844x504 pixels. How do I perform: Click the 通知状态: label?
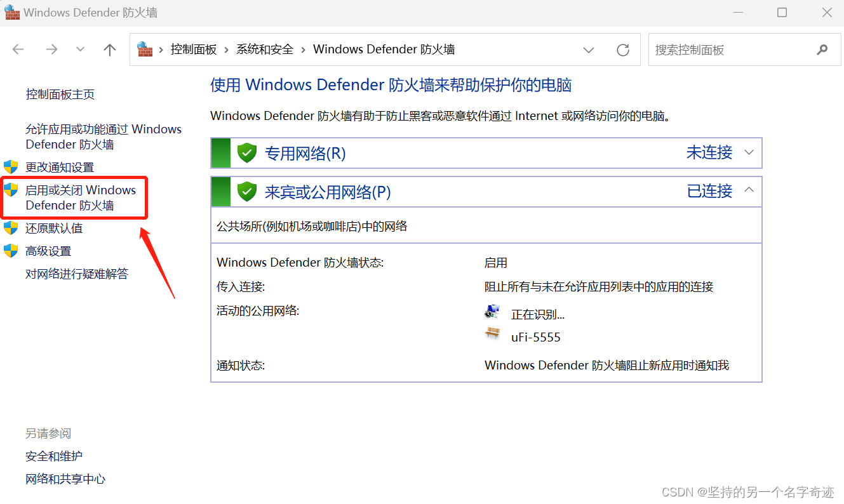(241, 366)
